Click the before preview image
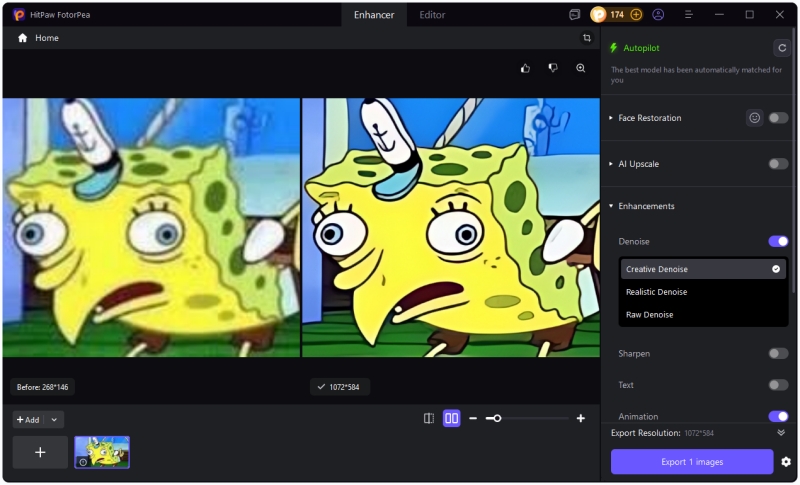 click(152, 227)
